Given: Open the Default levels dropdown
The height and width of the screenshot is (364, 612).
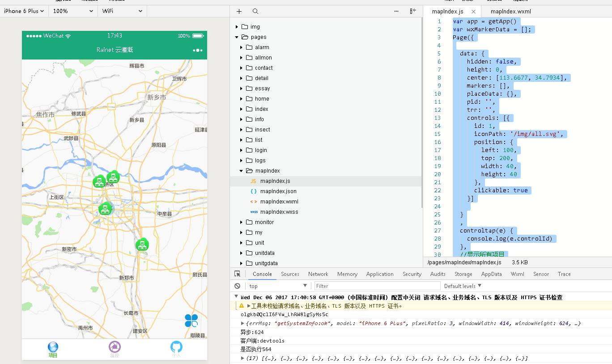Looking at the screenshot, I should coord(463,286).
